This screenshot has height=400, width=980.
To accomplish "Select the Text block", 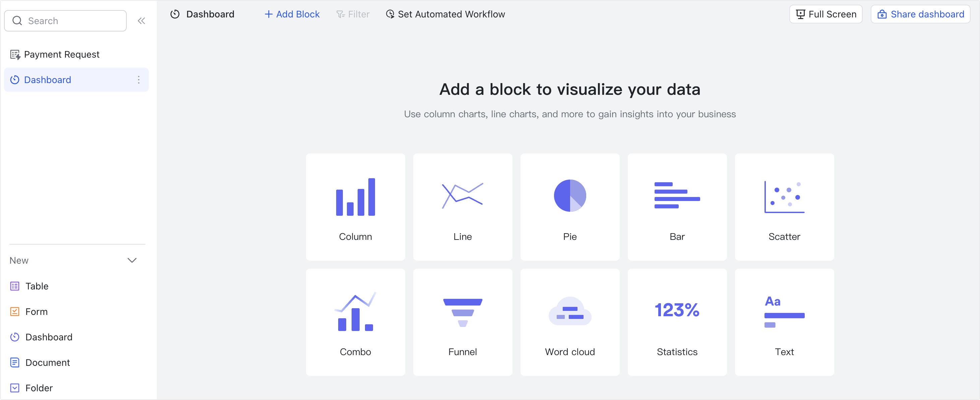I will point(785,322).
